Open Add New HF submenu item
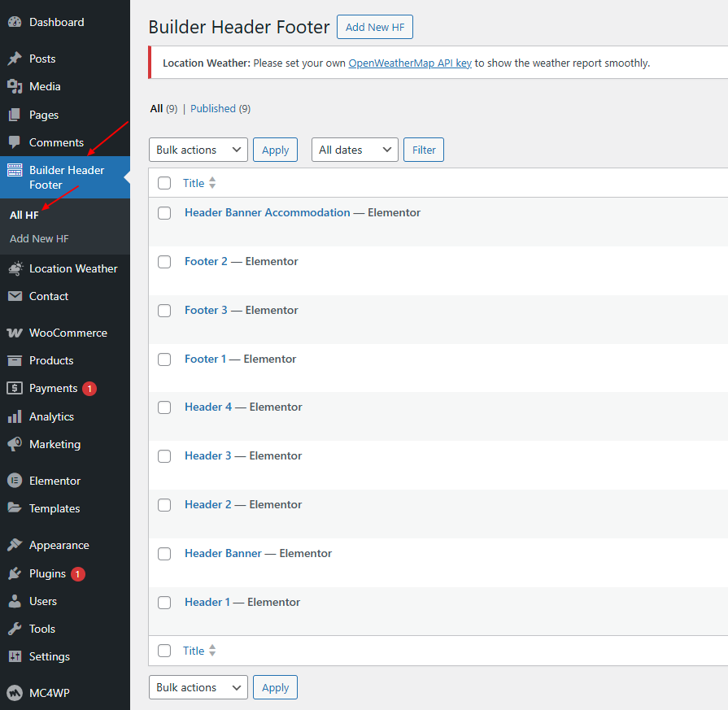728x710 pixels. pos(39,238)
